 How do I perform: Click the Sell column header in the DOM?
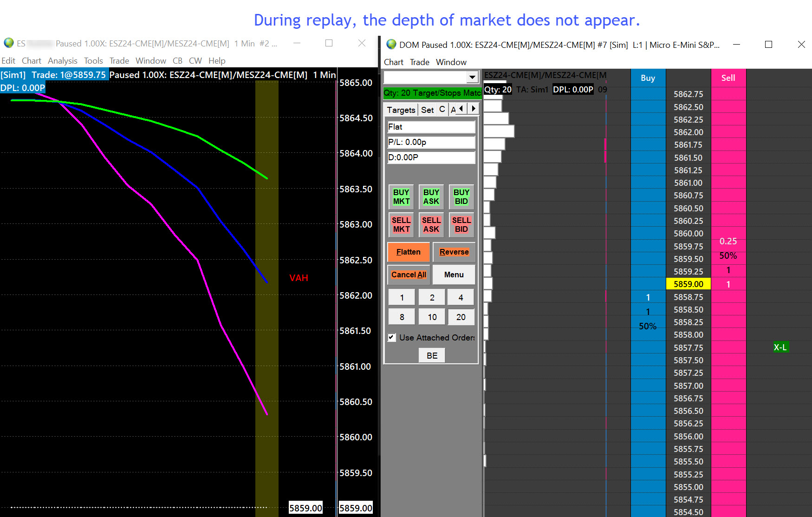click(x=728, y=78)
